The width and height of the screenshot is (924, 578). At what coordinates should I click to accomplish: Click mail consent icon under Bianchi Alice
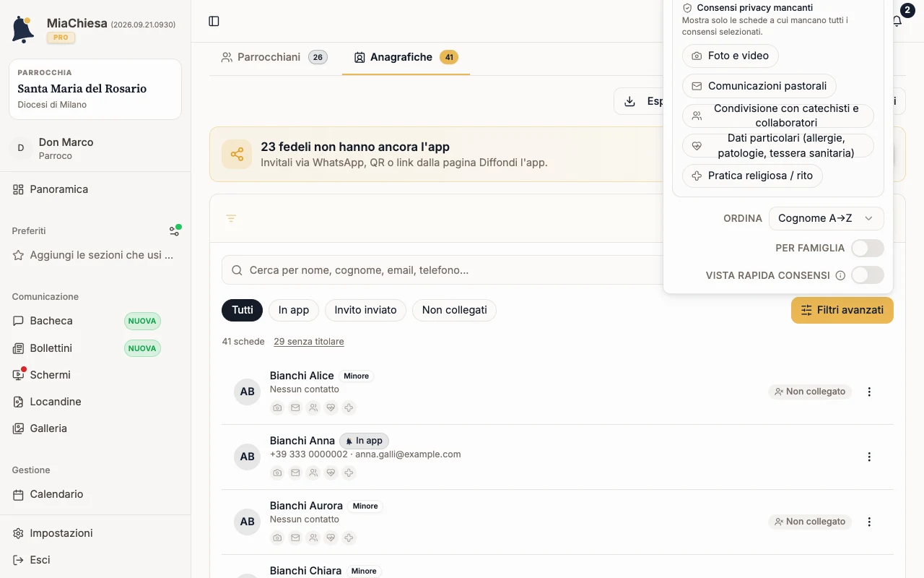(x=295, y=407)
